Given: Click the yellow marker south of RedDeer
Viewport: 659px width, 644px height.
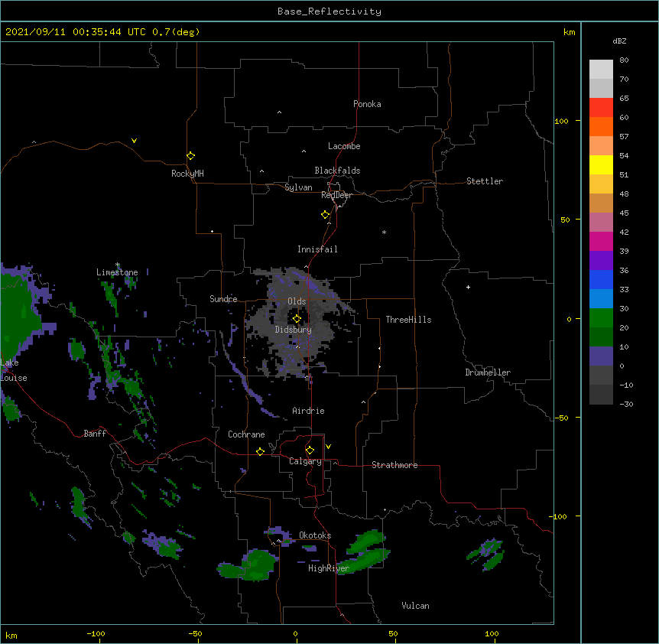Looking at the screenshot, I should tap(325, 215).
